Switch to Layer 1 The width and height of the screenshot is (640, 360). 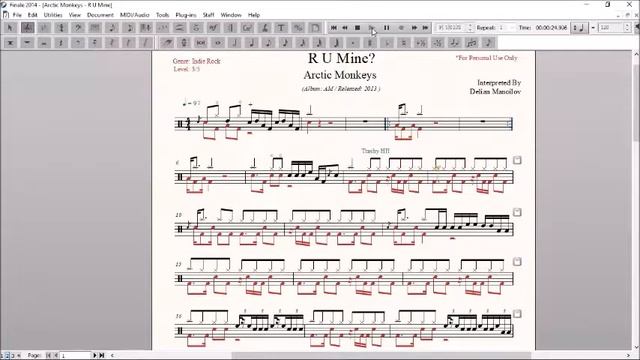click(2, 356)
